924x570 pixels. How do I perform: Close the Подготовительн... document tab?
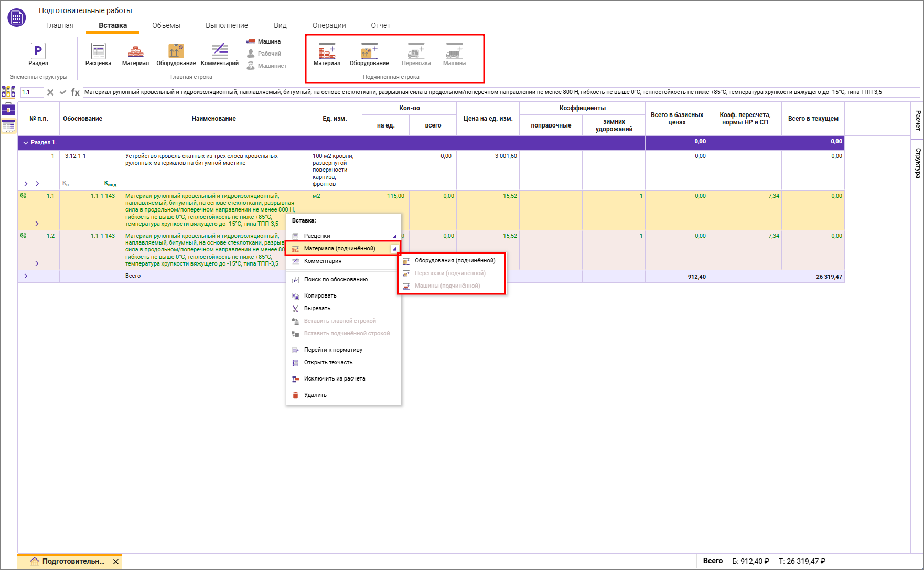(116, 562)
